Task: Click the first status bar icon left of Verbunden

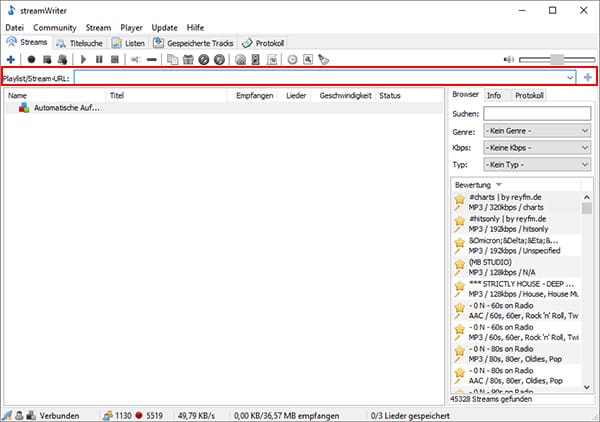Action: tap(8, 415)
